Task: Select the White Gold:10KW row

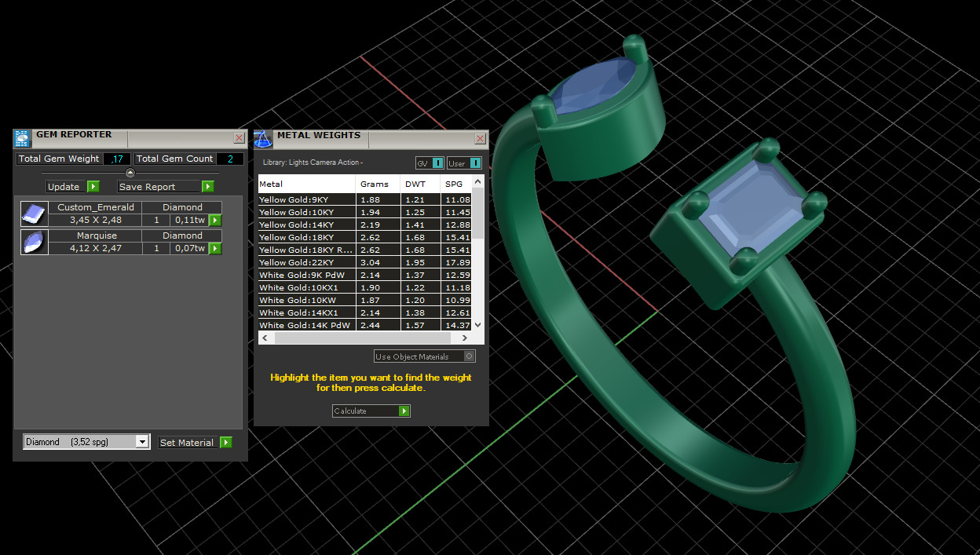Action: [365, 300]
